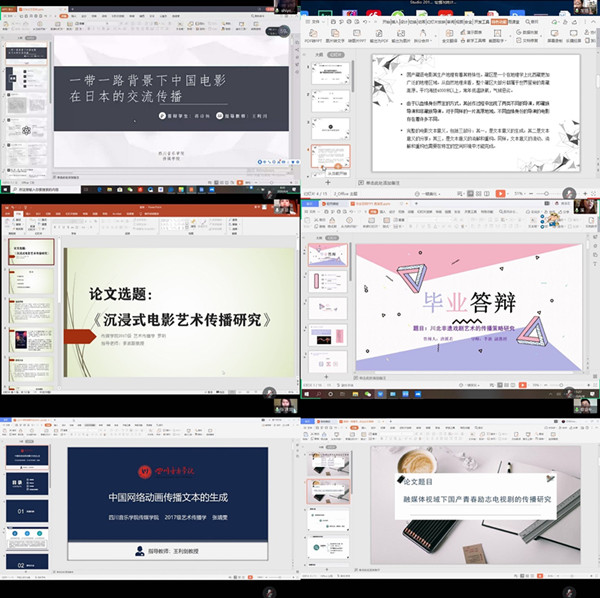Click participant avatar icon below 沉浸式电影 presentation
Viewport: 600px width, 598px height.
coord(270,393)
